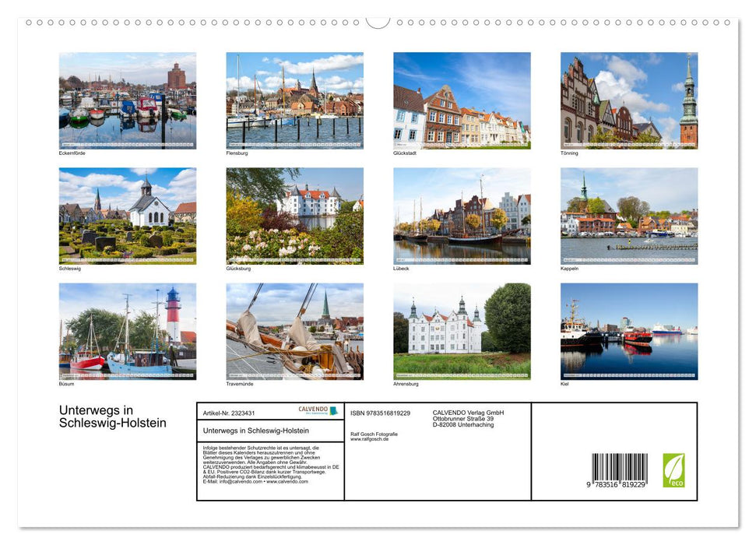This screenshot has height=545, width=756.
Task: Open the Glücksburg castle photo
Action: [x=294, y=216]
